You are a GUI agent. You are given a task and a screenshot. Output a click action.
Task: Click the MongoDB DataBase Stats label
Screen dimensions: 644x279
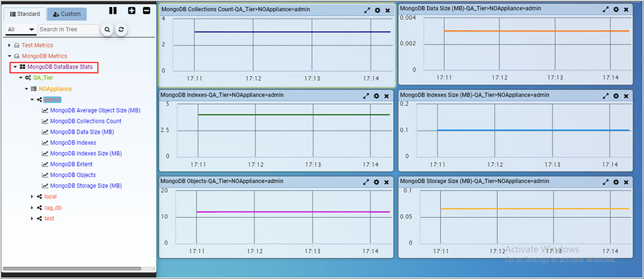pos(60,67)
